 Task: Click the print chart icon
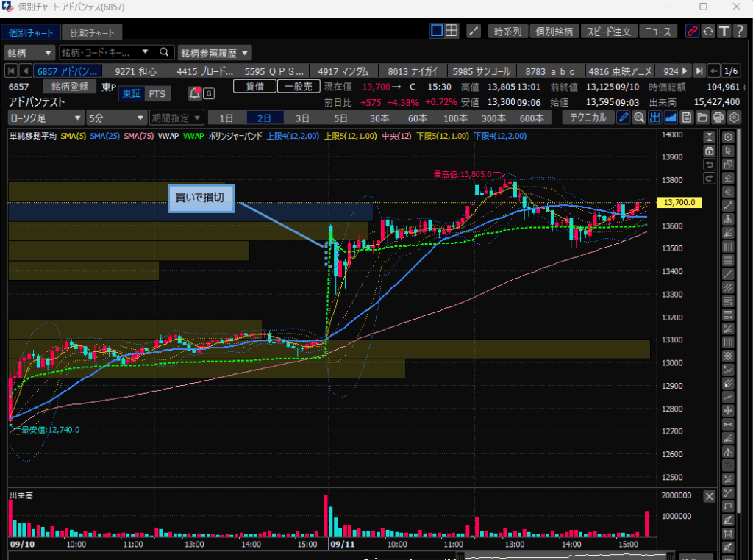pyautogui.click(x=718, y=118)
